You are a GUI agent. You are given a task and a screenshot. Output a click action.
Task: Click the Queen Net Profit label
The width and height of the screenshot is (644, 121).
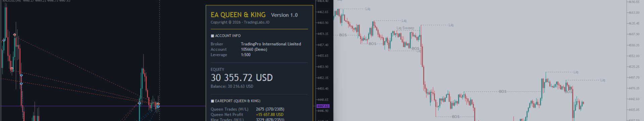[x=227, y=115]
